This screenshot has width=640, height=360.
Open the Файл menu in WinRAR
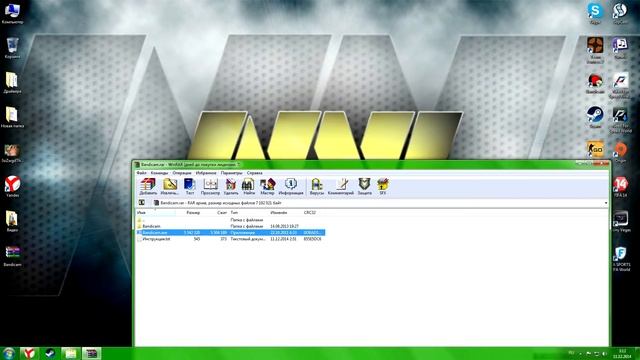click(x=141, y=173)
